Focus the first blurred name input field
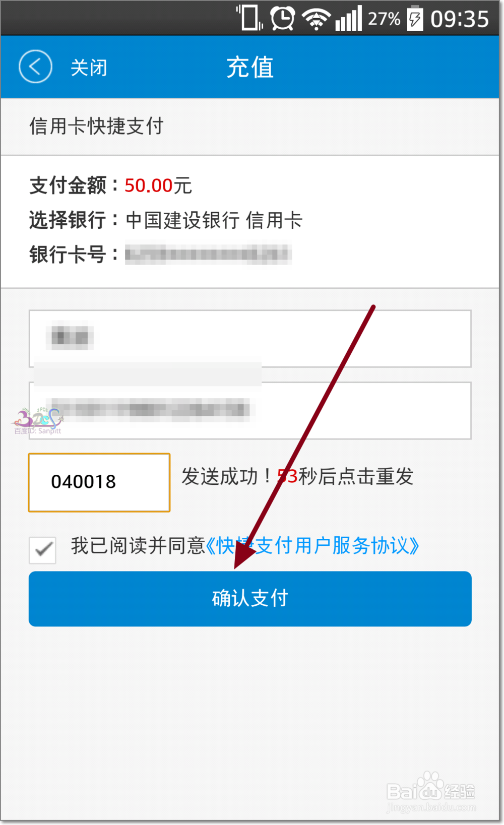 click(250, 338)
